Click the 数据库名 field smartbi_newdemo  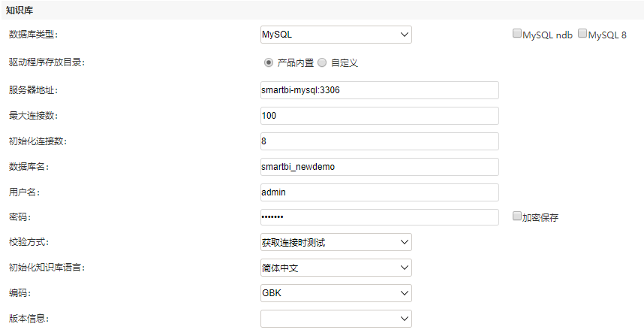380,167
